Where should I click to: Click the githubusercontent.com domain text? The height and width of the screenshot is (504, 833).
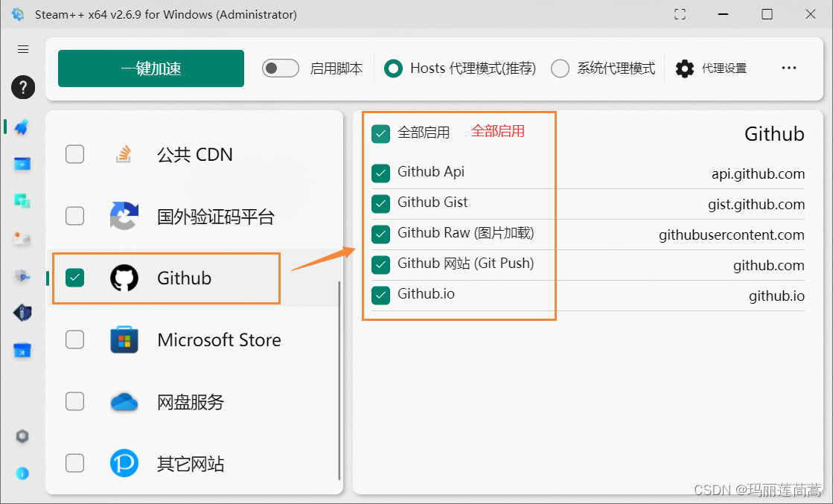(732, 235)
